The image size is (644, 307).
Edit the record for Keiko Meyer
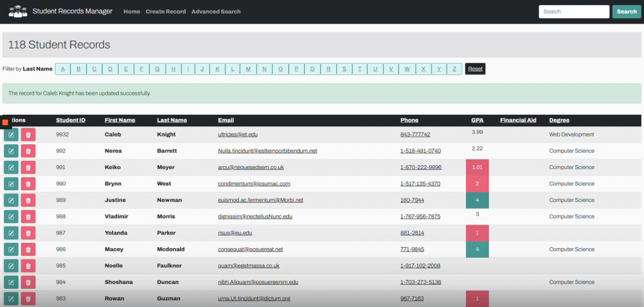[11, 168]
